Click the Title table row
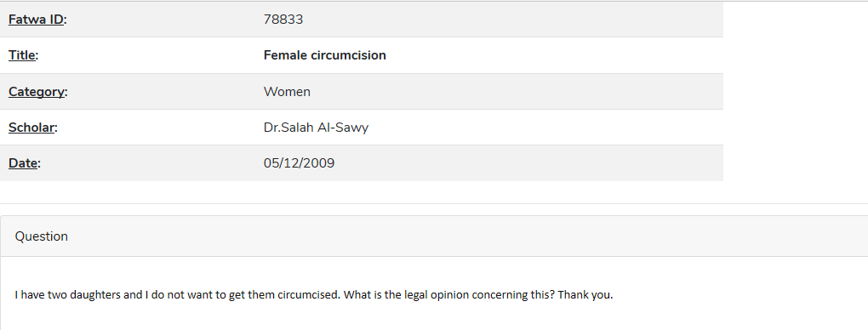Image resolution: width=868 pixels, height=330 pixels. pos(362,55)
